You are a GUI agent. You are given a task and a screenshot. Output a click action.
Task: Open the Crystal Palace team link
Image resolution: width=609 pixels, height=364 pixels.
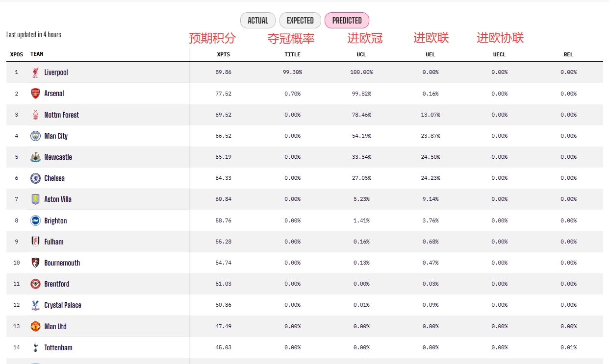63,305
